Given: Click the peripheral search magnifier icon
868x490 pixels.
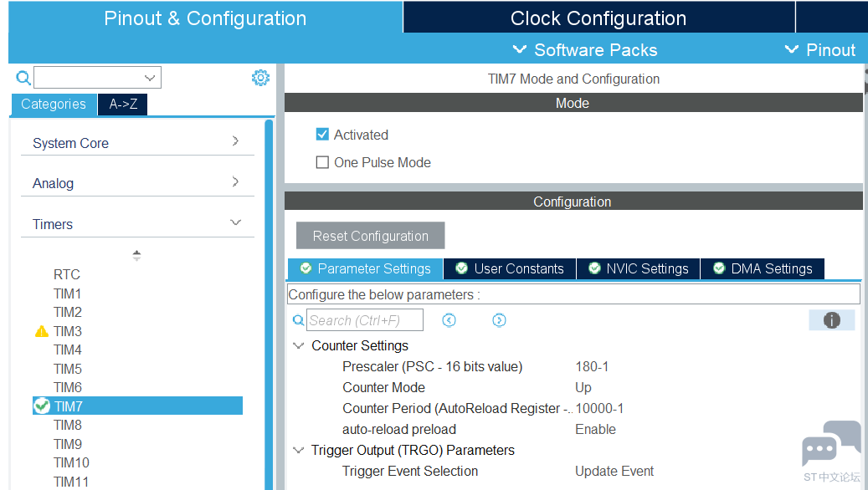Looking at the screenshot, I should click(x=23, y=78).
